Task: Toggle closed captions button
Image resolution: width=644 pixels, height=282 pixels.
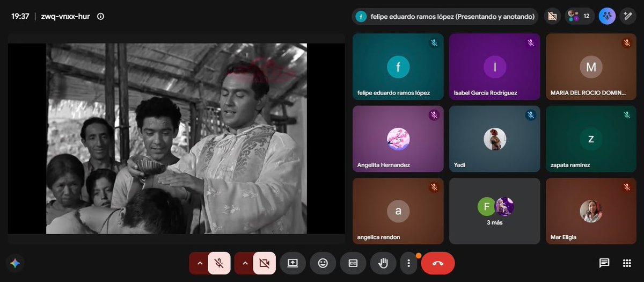Action: click(353, 263)
